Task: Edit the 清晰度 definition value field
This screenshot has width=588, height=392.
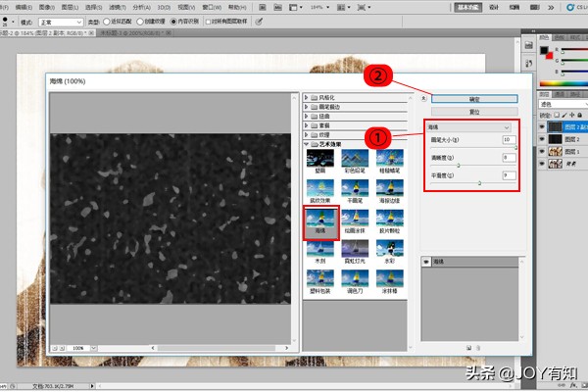Action: tap(509, 158)
